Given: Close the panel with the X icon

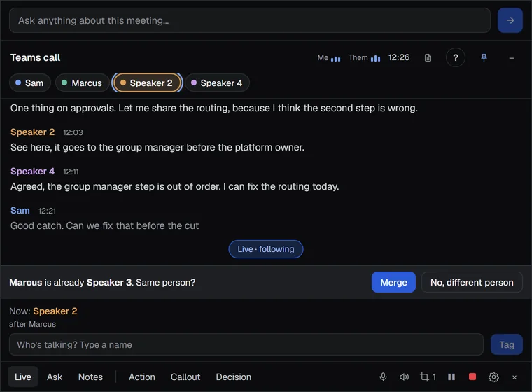Looking at the screenshot, I should point(514,377).
